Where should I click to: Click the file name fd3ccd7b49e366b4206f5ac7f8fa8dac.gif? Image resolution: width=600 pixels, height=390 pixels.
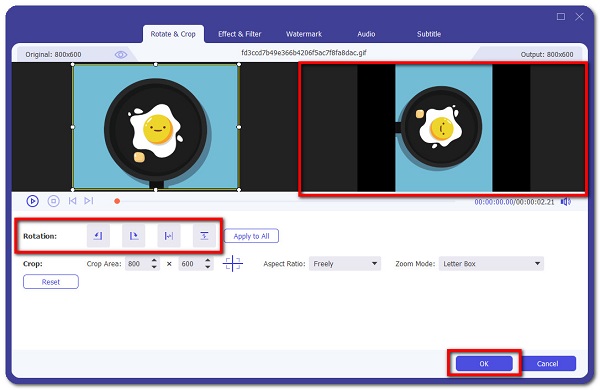(304, 53)
